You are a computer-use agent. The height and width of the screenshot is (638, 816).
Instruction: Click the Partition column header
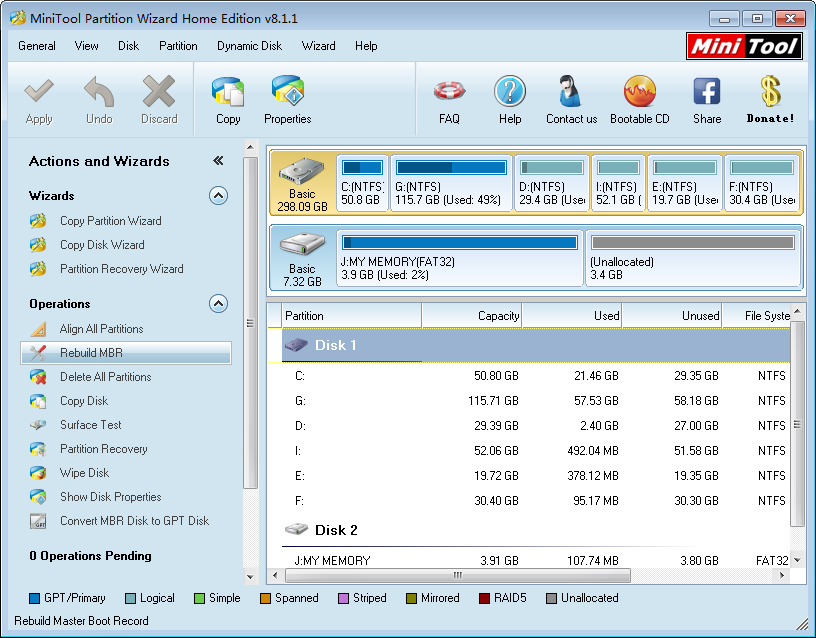(352, 316)
